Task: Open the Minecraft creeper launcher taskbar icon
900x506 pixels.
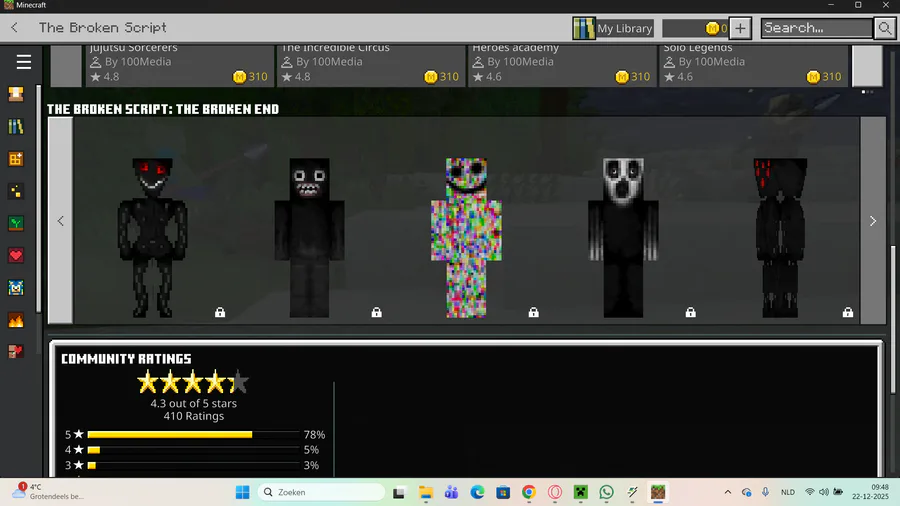Action: [x=580, y=492]
